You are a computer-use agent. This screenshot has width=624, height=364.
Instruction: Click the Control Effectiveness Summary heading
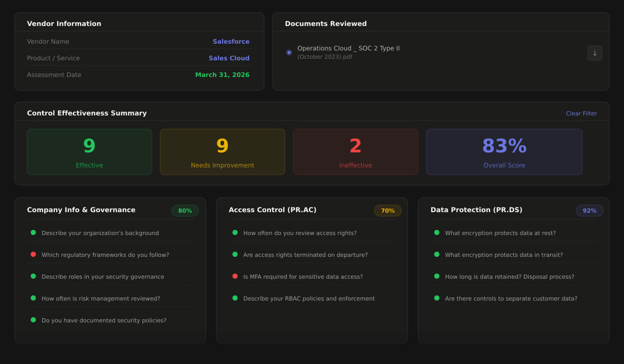87,113
